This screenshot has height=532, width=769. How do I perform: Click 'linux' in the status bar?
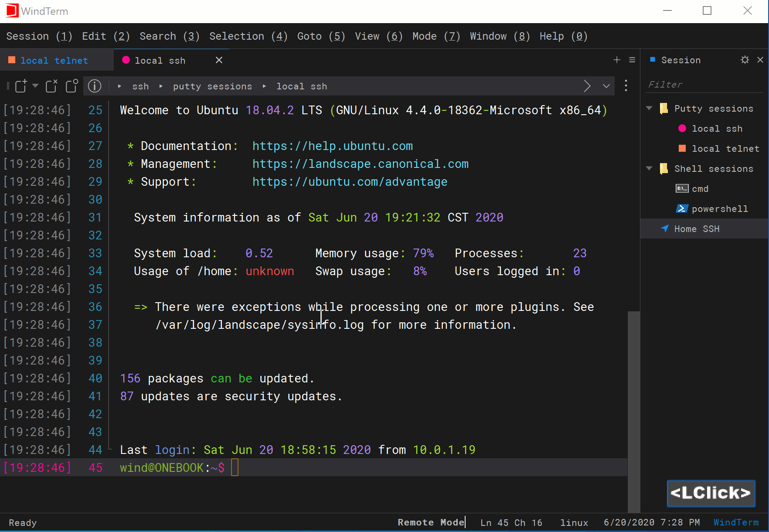(574, 522)
